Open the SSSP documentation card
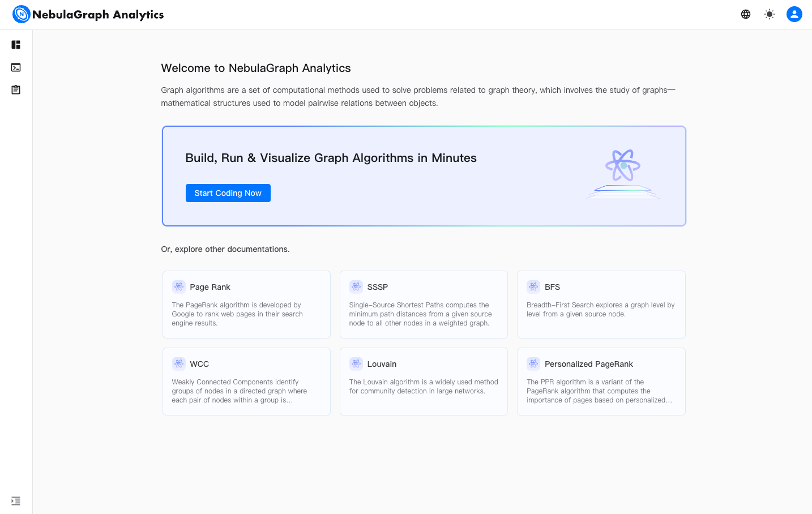 coord(424,305)
